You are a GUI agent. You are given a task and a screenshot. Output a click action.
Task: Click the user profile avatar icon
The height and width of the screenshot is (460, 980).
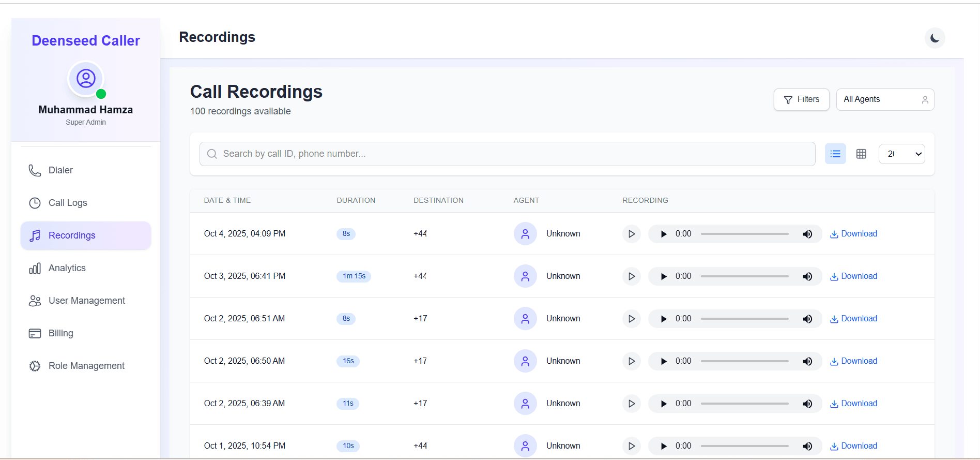coord(86,79)
